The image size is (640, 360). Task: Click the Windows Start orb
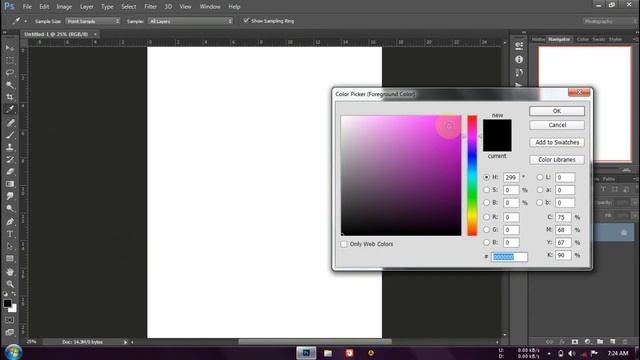13,352
